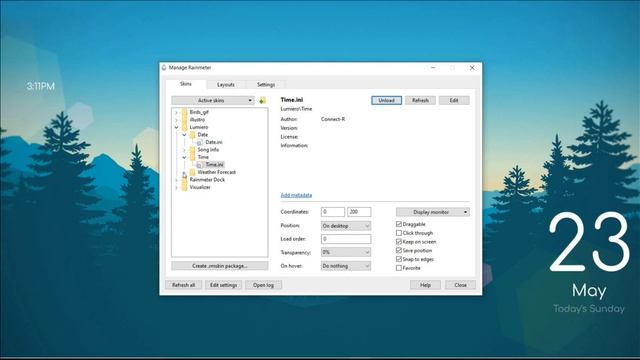
Task: Collapse the Time subfolder node
Action: point(184,157)
